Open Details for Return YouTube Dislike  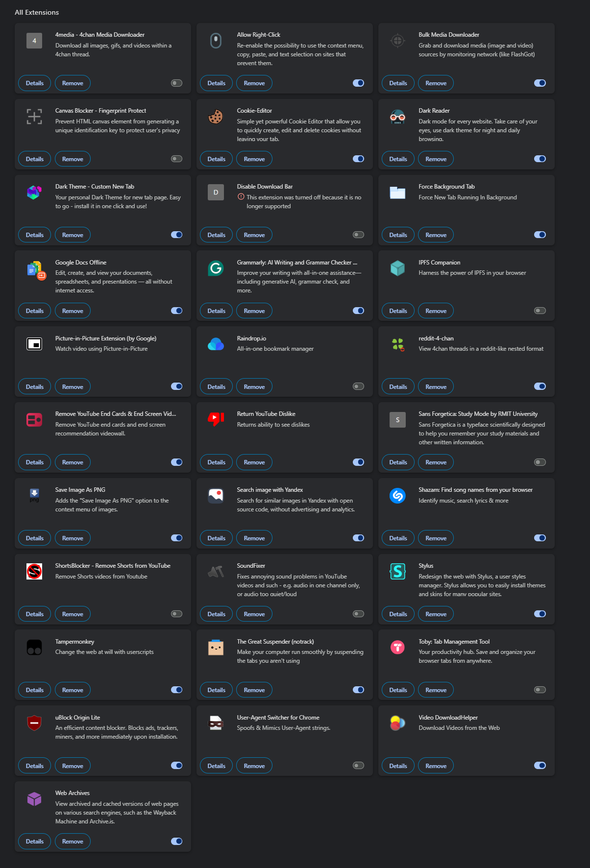pos(216,462)
